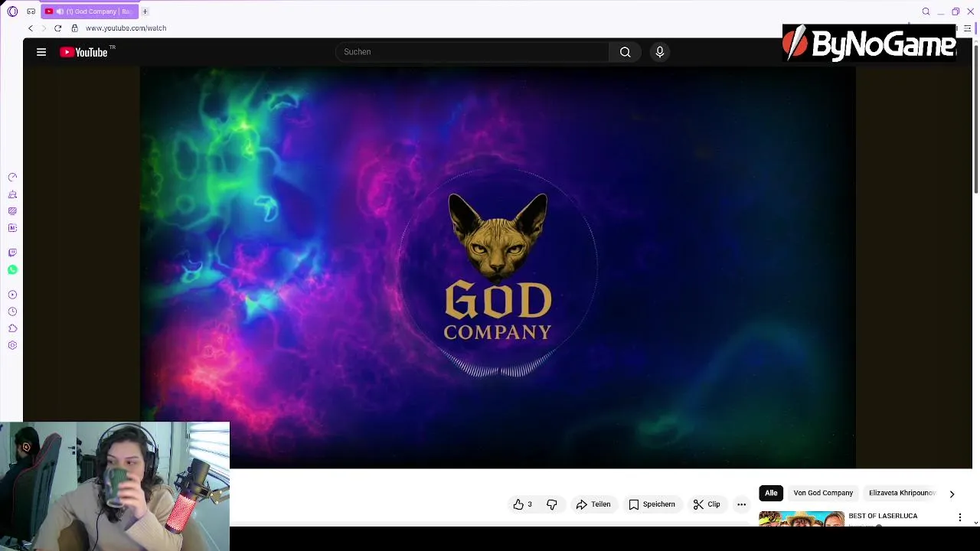Open Extensions cube icon in sidebar
This screenshot has width=980, height=551.
coord(12,328)
